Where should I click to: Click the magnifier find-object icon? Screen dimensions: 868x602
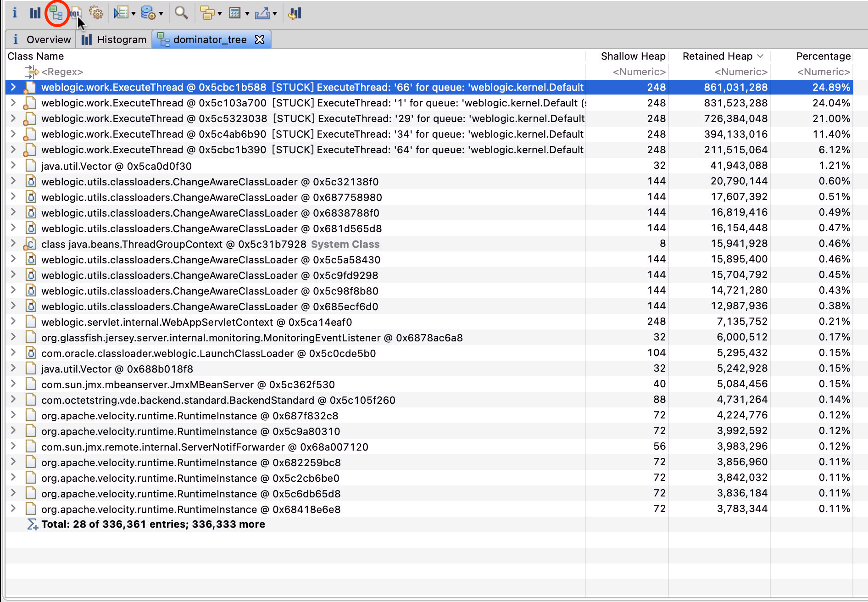click(182, 13)
